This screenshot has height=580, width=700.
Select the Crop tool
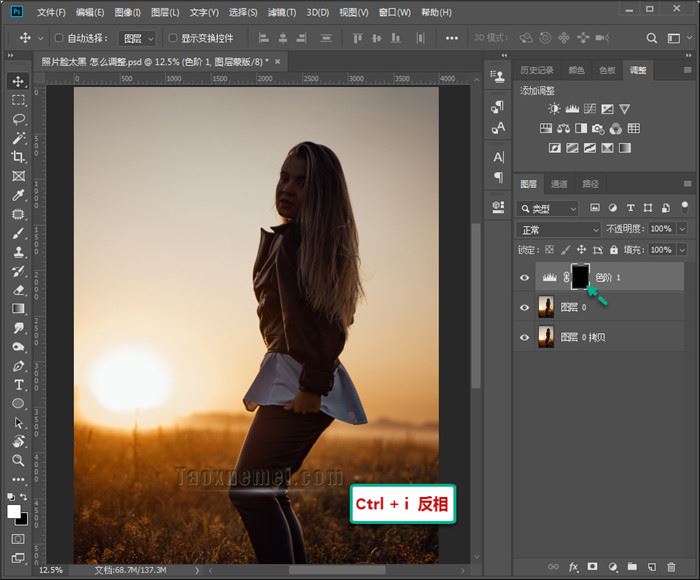click(18, 157)
